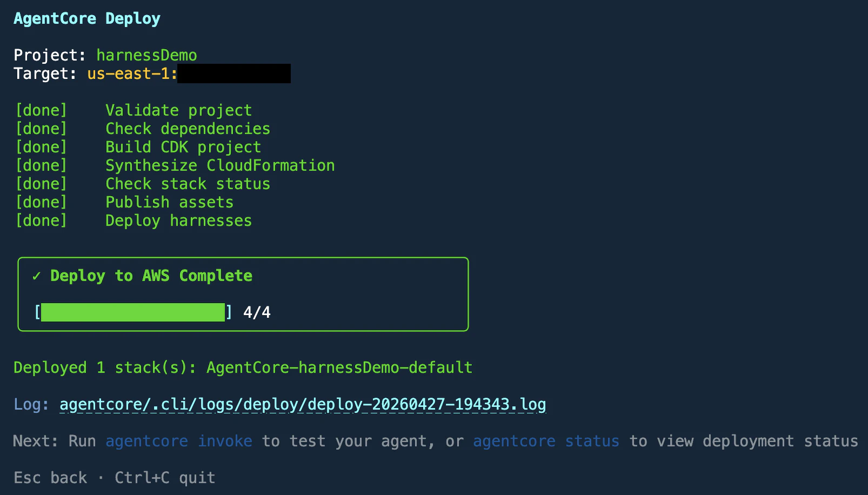The image size is (868, 495).
Task: Open the deploy-20260427-194343.log file link
Action: click(x=303, y=404)
